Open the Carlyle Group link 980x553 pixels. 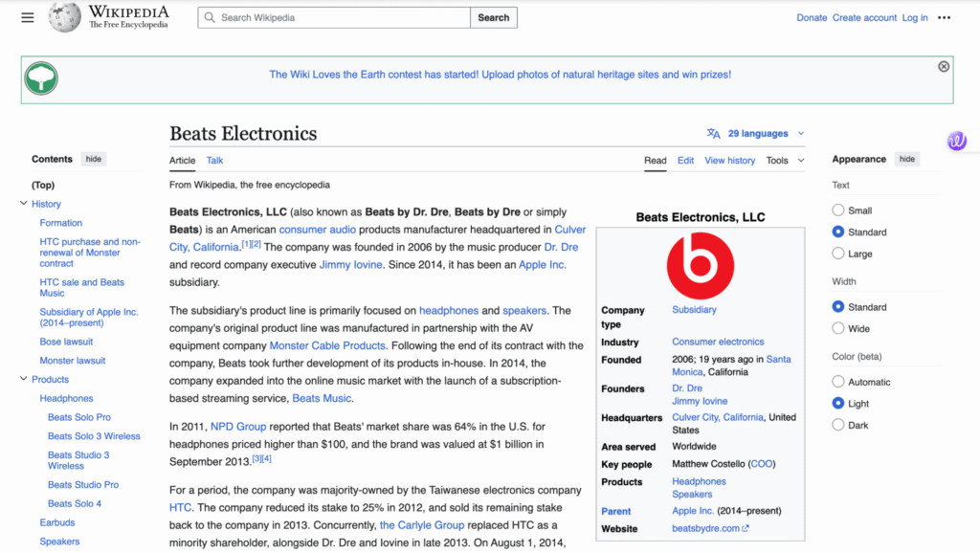tap(422, 525)
